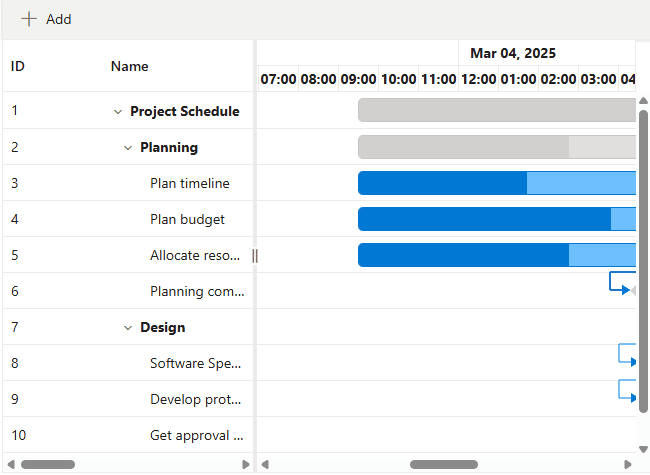650x475 pixels.
Task: Click the splitter resize handle
Action: 255,256
